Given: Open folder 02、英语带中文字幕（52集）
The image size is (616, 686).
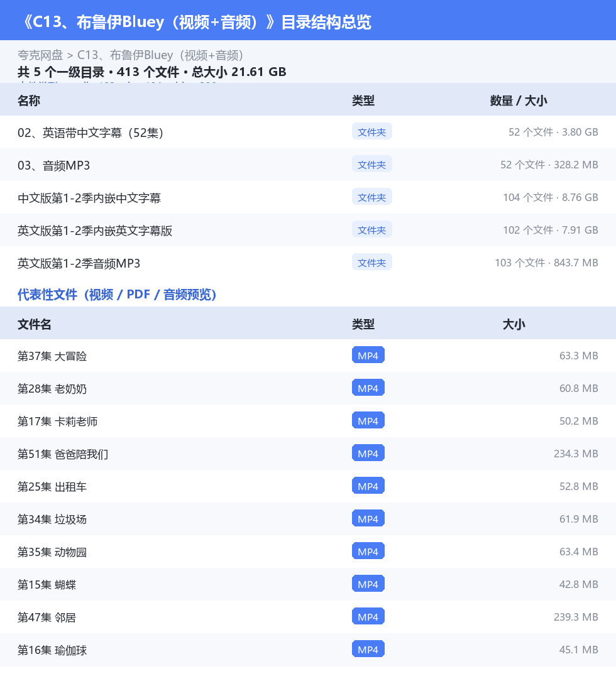Looking at the screenshot, I should pyautogui.click(x=91, y=133).
